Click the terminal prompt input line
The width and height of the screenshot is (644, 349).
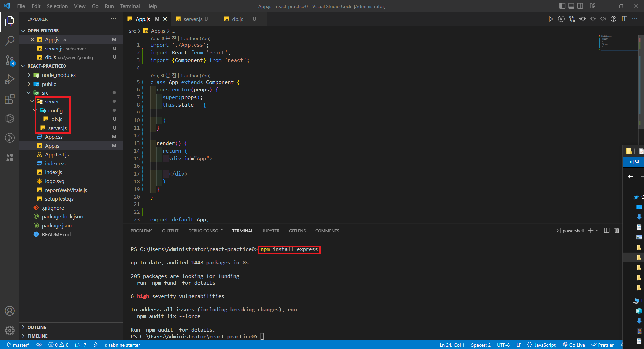click(x=262, y=336)
